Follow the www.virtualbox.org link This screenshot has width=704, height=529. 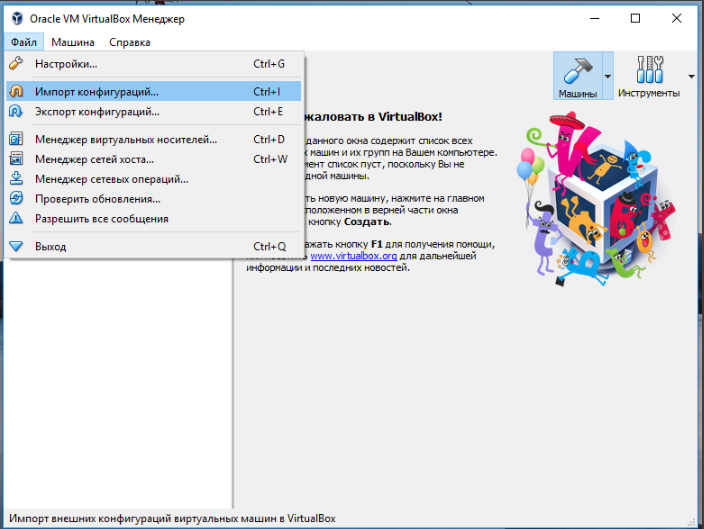pyautogui.click(x=354, y=256)
